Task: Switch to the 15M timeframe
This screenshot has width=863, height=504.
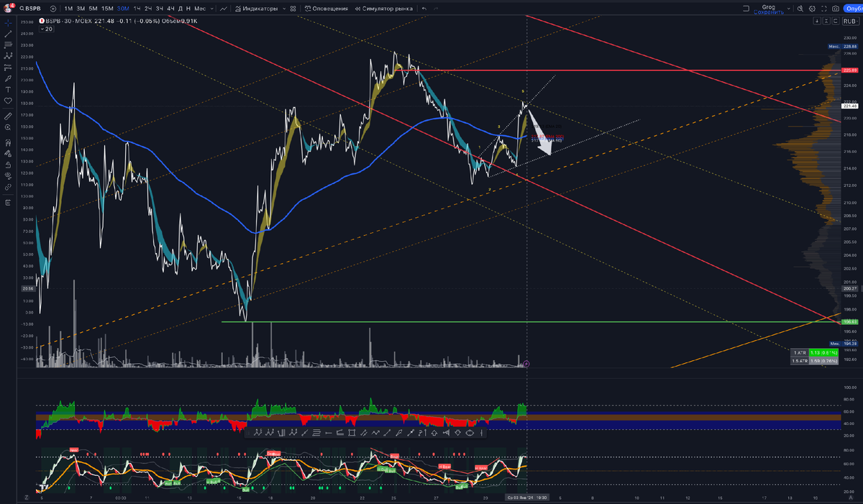Action: tap(108, 9)
